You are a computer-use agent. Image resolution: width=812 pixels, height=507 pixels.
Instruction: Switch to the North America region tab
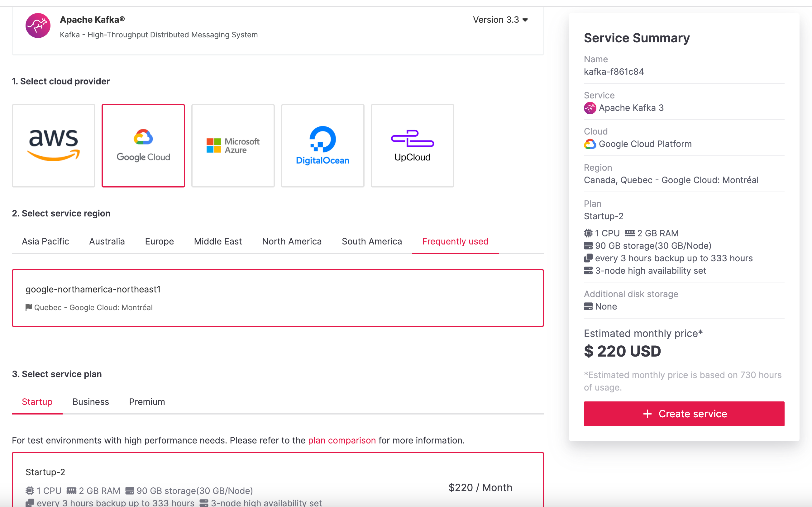[291, 241]
